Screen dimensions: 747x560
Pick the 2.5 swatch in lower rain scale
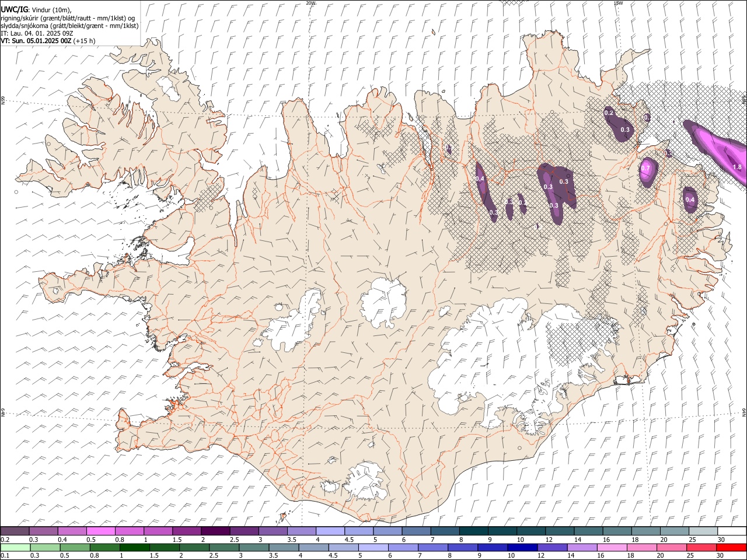225,547
